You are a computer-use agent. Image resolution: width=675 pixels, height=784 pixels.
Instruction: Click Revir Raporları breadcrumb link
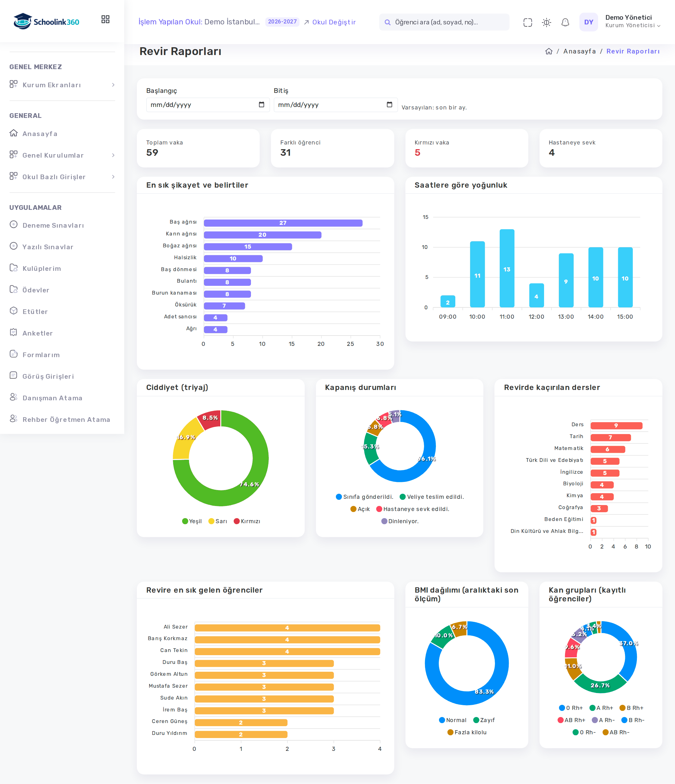[x=632, y=51]
